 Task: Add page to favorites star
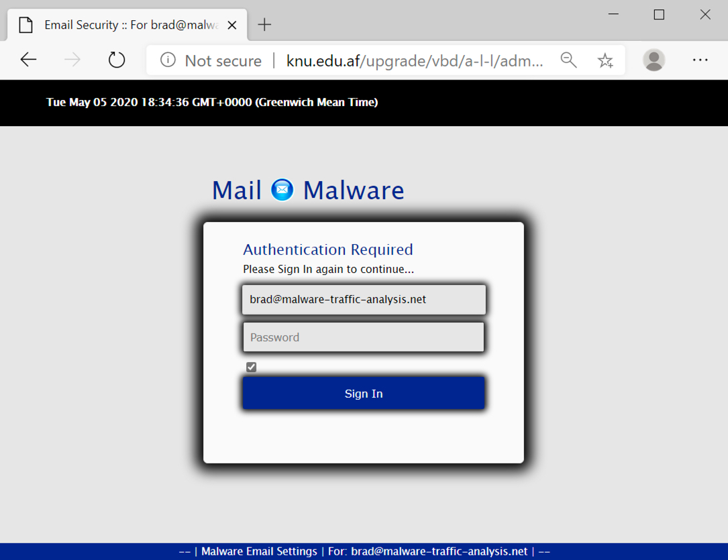coord(605,60)
